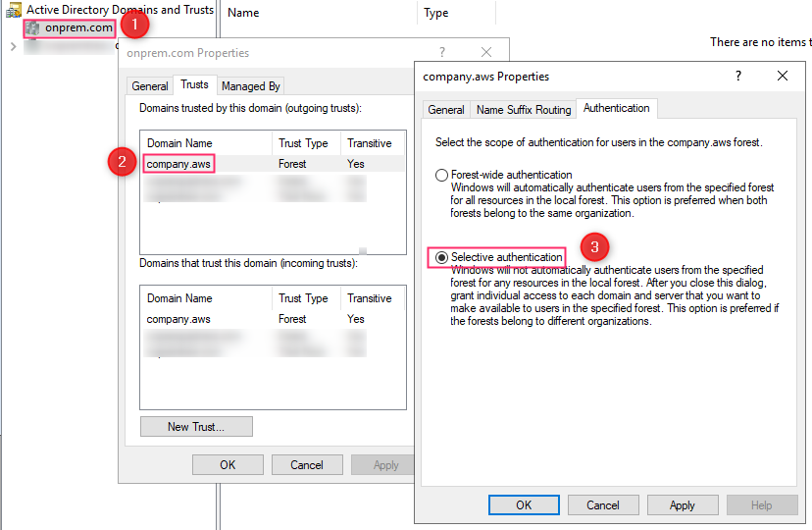Sort incoming trusts by Domain Name column
812x530 pixels.
206,298
